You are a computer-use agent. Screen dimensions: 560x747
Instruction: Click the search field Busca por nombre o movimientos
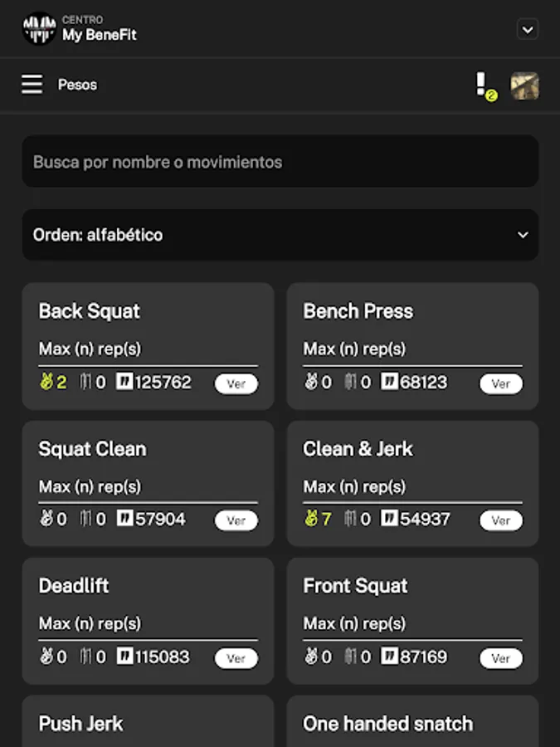point(280,162)
